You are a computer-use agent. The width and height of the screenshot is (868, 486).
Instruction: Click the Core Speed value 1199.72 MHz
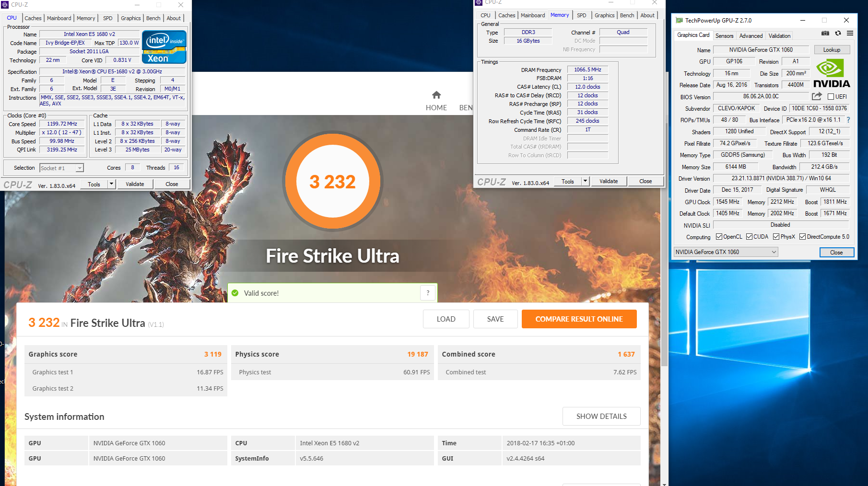(62, 124)
